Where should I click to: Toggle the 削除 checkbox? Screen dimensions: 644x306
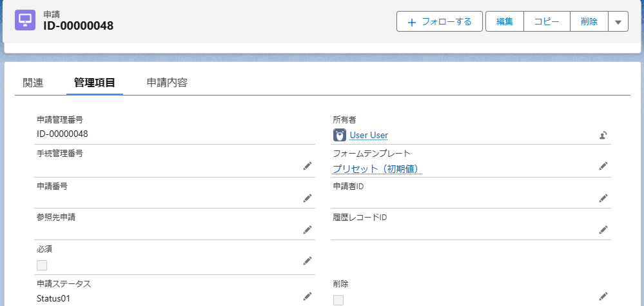(x=338, y=300)
